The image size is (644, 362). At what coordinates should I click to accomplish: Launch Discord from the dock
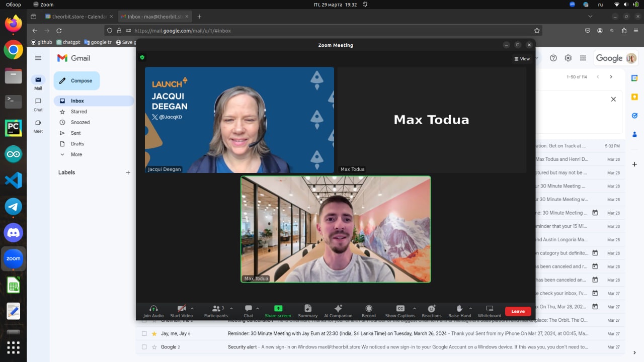point(14,233)
